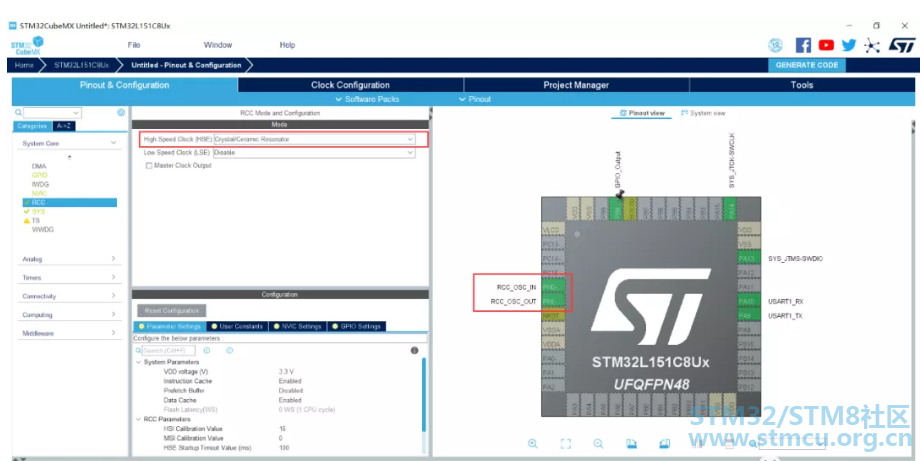The height and width of the screenshot is (461, 921).
Task: Open the Help menu
Action: (287, 45)
